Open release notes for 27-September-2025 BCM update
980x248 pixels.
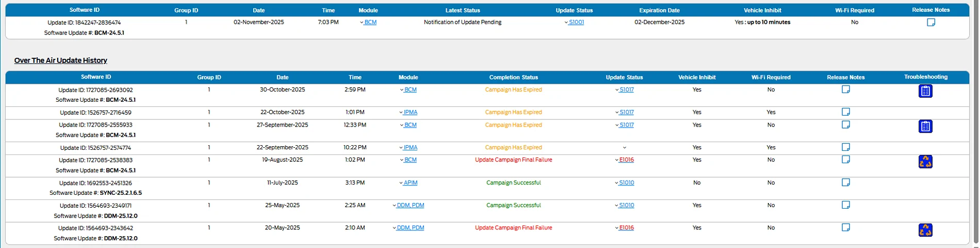[x=845, y=125]
